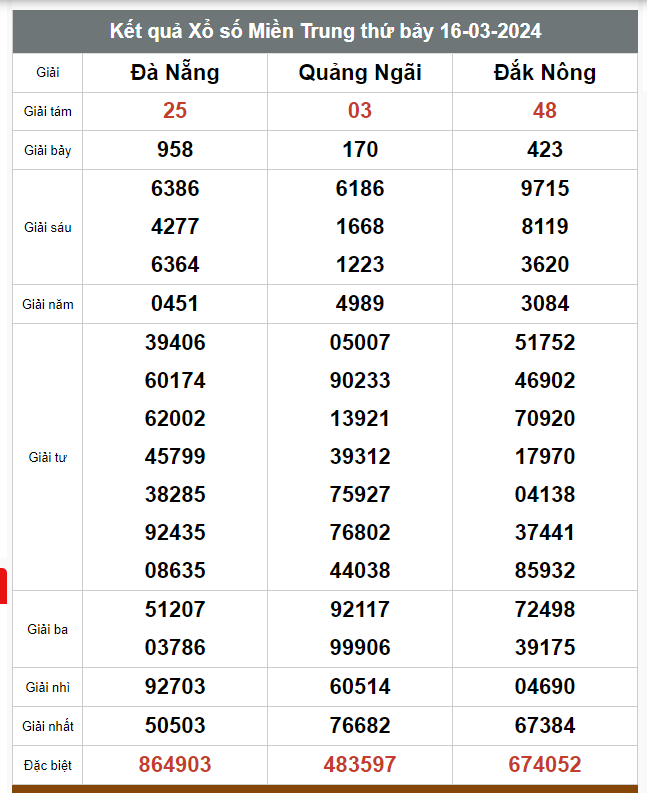Click the Giải column header cell

pyautogui.click(x=48, y=72)
